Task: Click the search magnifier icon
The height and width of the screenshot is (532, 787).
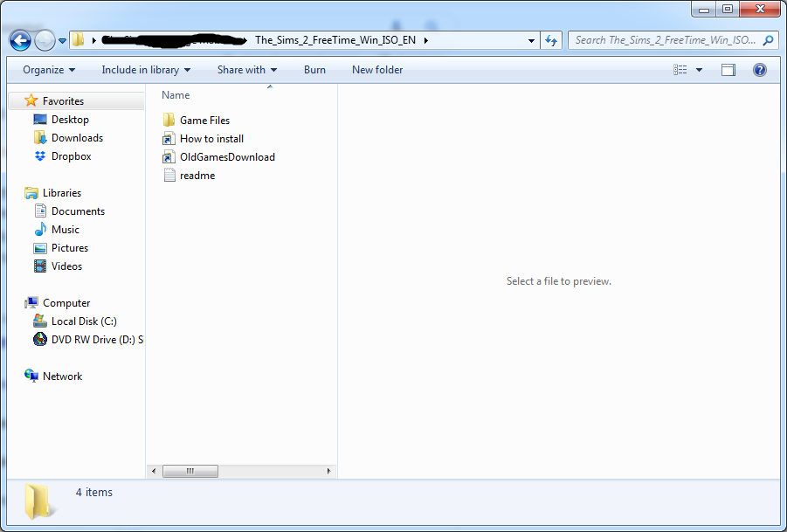Action: [x=768, y=40]
